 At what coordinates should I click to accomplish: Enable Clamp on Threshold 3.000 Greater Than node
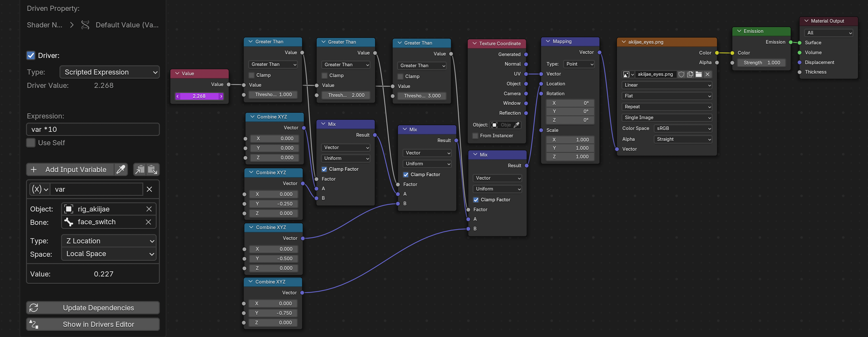click(x=400, y=76)
